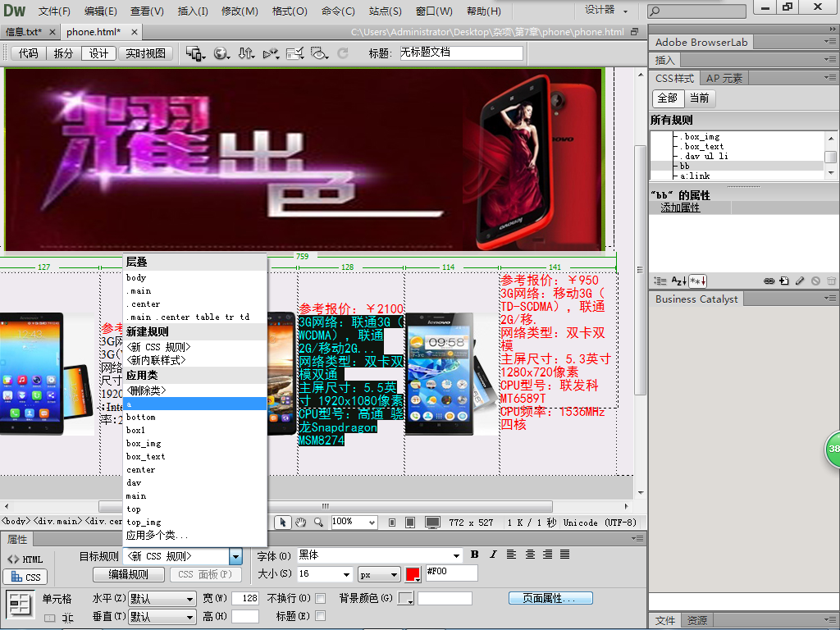Click the 宽 width input field
This screenshot has width=840, height=630.
[x=245, y=598]
